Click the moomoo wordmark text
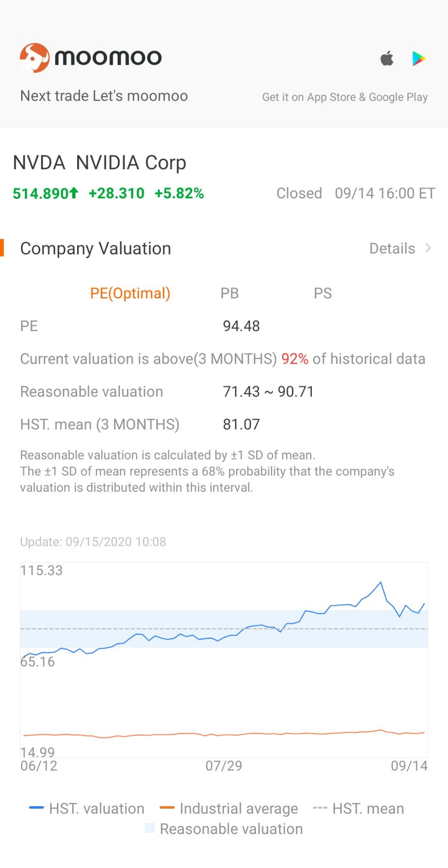This screenshot has height=868, width=448. pos(109,58)
